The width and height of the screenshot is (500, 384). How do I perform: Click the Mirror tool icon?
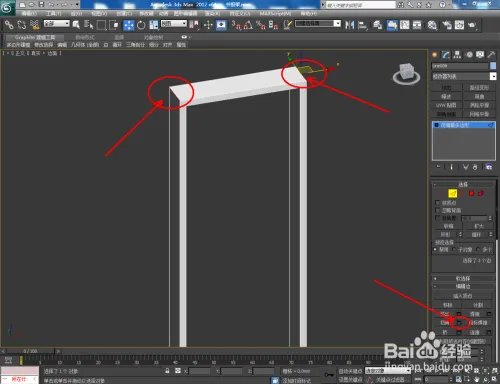pyautogui.click(x=349, y=25)
